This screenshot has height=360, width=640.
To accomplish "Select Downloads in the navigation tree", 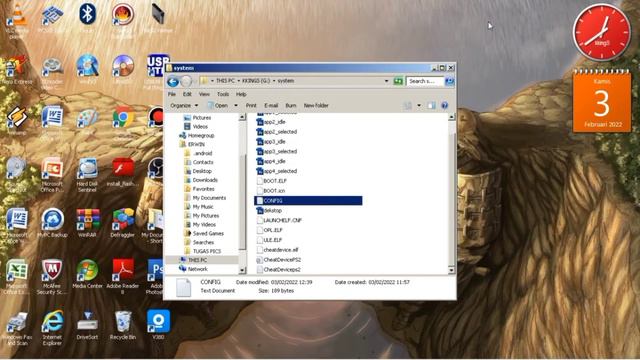I will click(205, 180).
